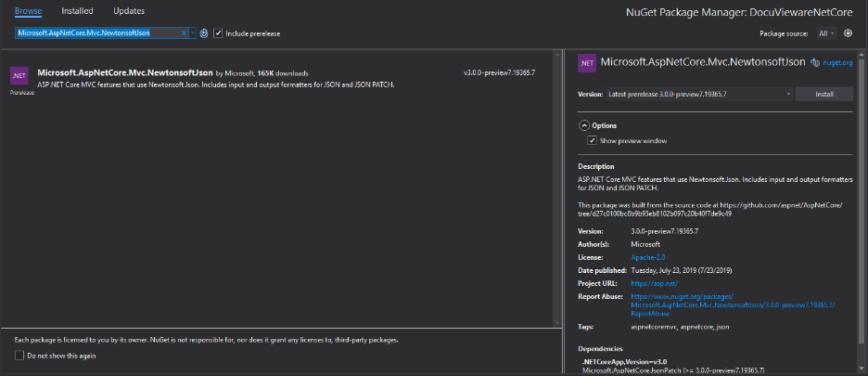Screen dimensions: 868x376
Task: Click version v3.0.0-preview7.19365.7 in results list
Action: [500, 73]
